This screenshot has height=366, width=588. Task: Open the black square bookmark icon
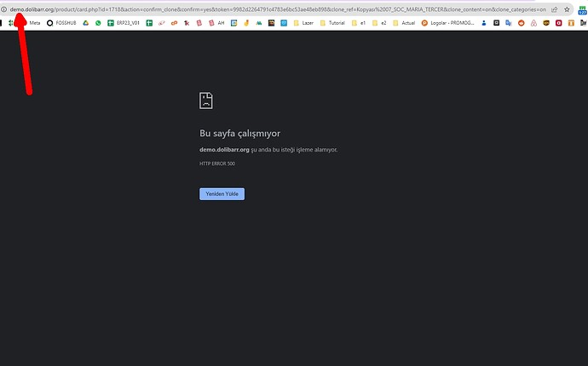coord(496,23)
